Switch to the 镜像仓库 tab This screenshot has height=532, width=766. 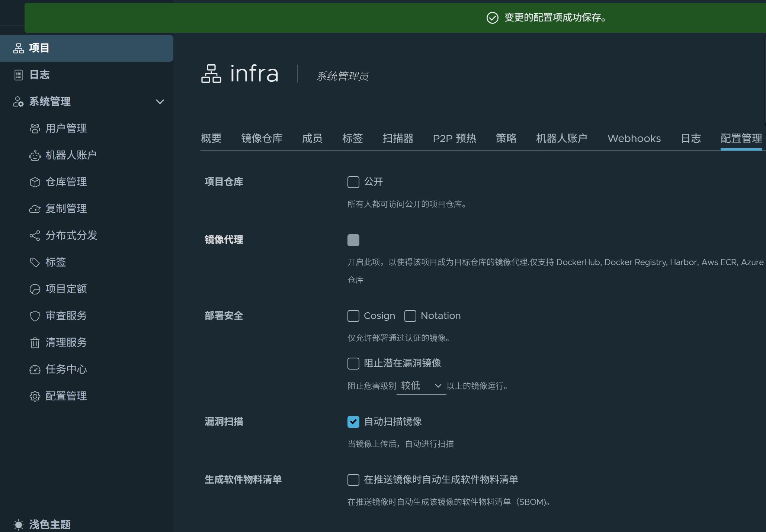click(x=262, y=138)
